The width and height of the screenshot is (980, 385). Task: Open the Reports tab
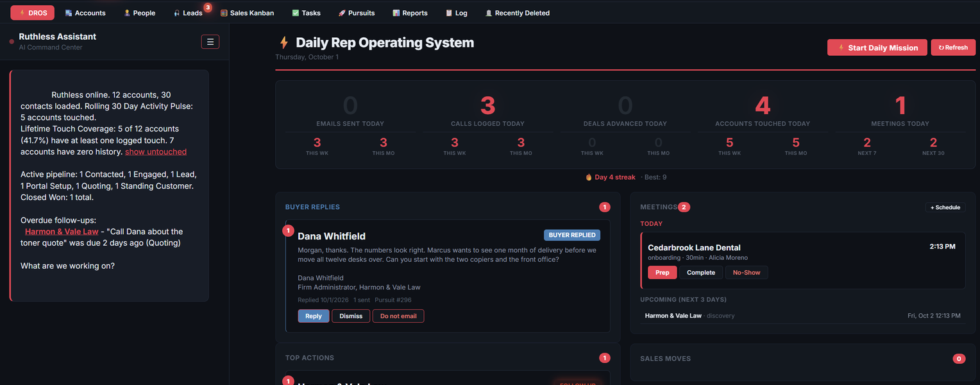(x=410, y=13)
